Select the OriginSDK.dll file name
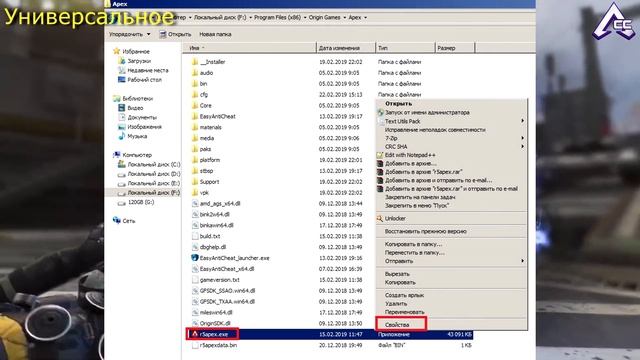 [215, 323]
